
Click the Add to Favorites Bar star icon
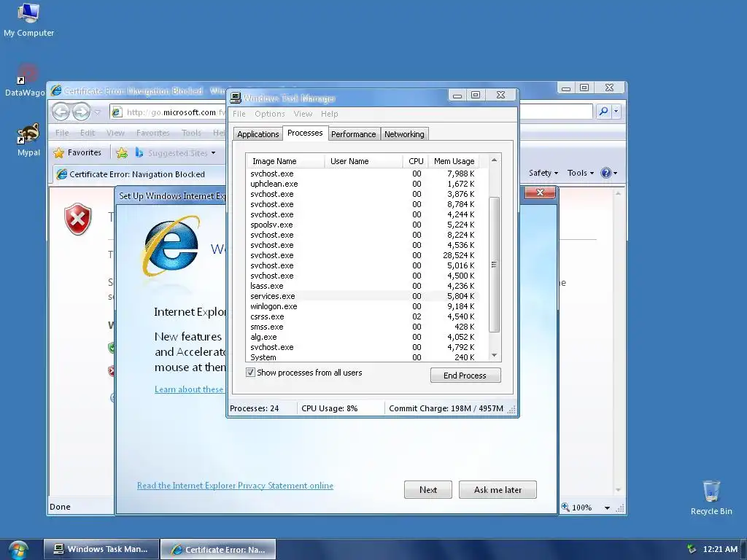pyautogui.click(x=122, y=153)
